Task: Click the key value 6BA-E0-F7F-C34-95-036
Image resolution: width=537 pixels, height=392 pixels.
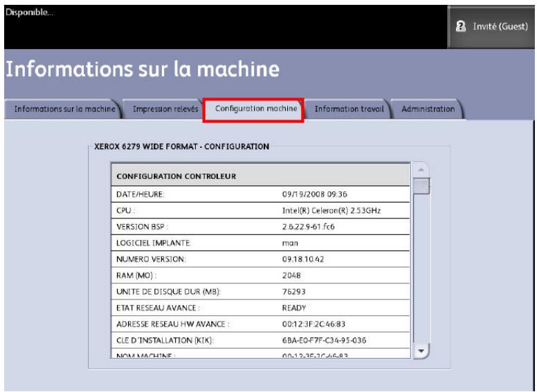Action: pyautogui.click(x=324, y=340)
